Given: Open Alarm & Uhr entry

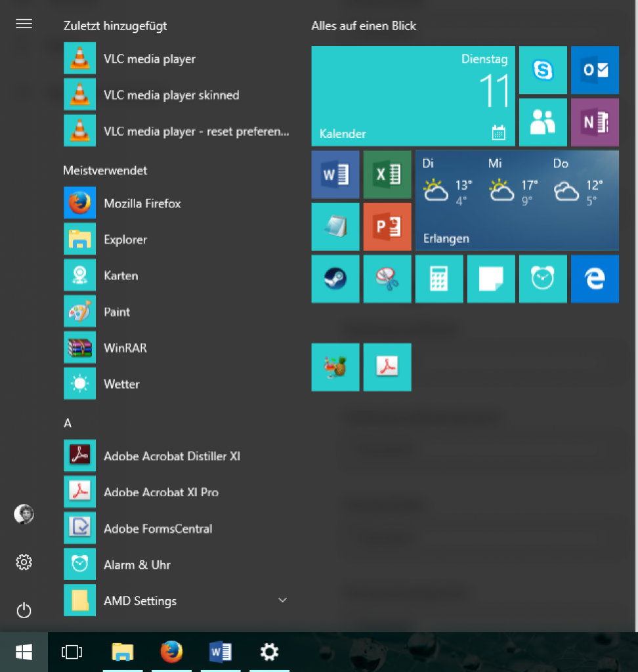Looking at the screenshot, I should (x=177, y=564).
